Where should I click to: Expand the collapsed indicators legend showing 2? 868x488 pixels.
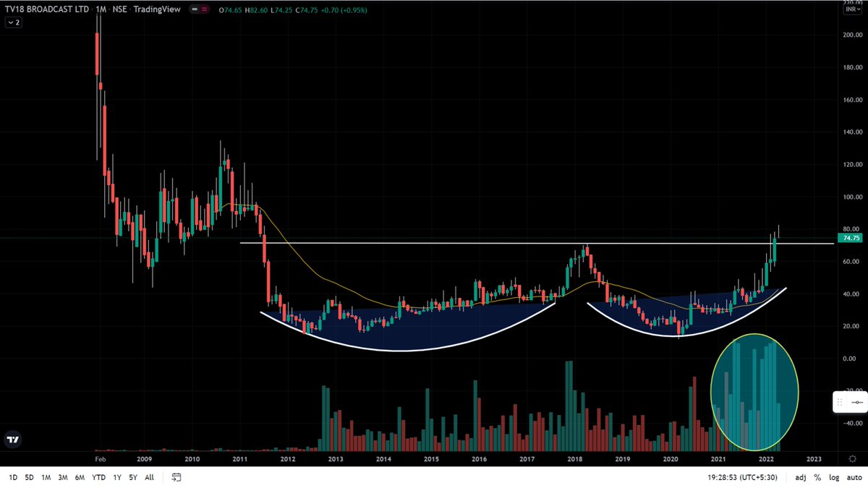pos(13,22)
